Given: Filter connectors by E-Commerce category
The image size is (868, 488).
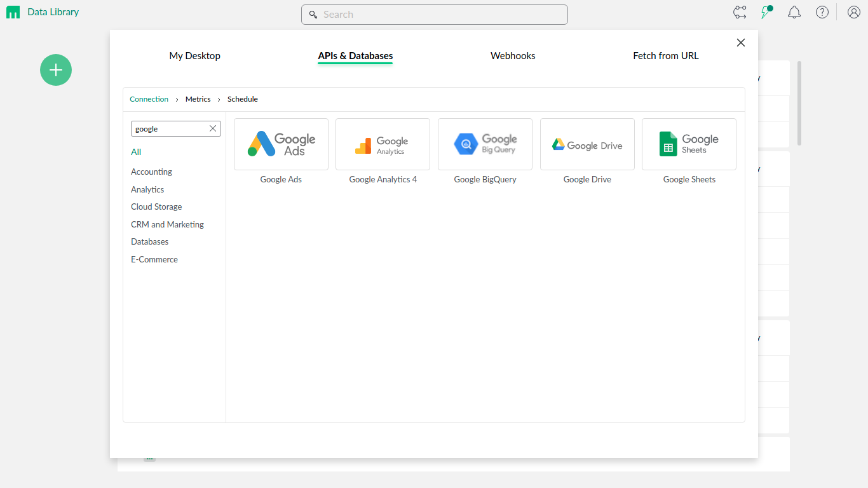Looking at the screenshot, I should (154, 259).
